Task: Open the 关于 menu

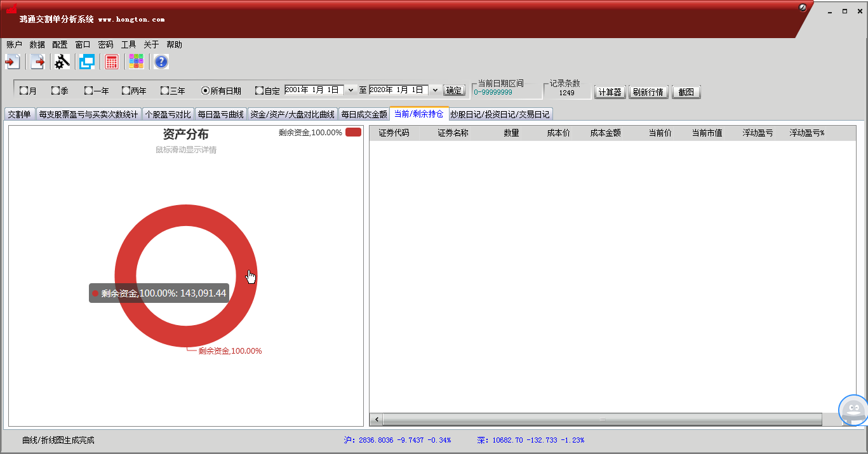Action: (x=151, y=44)
